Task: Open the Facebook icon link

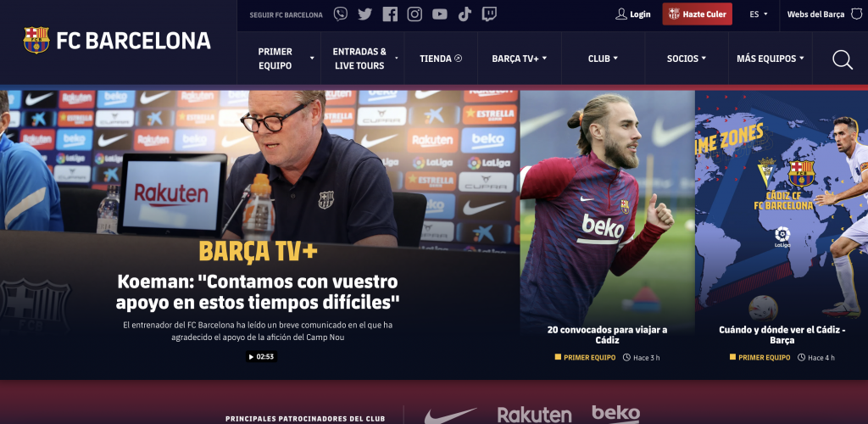Action: pyautogui.click(x=390, y=14)
